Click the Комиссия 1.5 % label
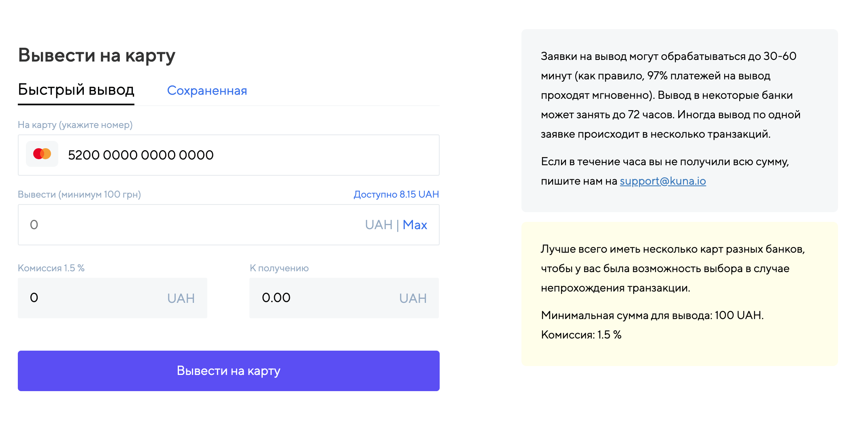This screenshot has height=430, width=868. coord(51,268)
